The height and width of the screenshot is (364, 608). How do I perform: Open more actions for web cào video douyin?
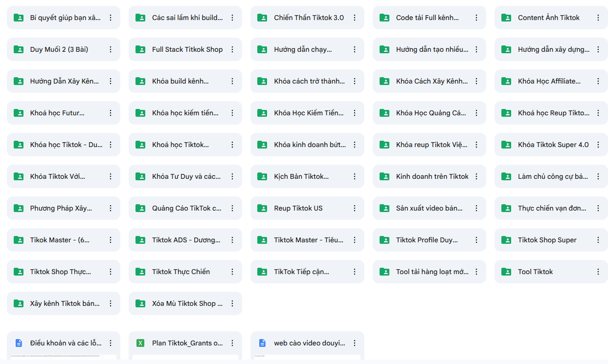click(354, 343)
